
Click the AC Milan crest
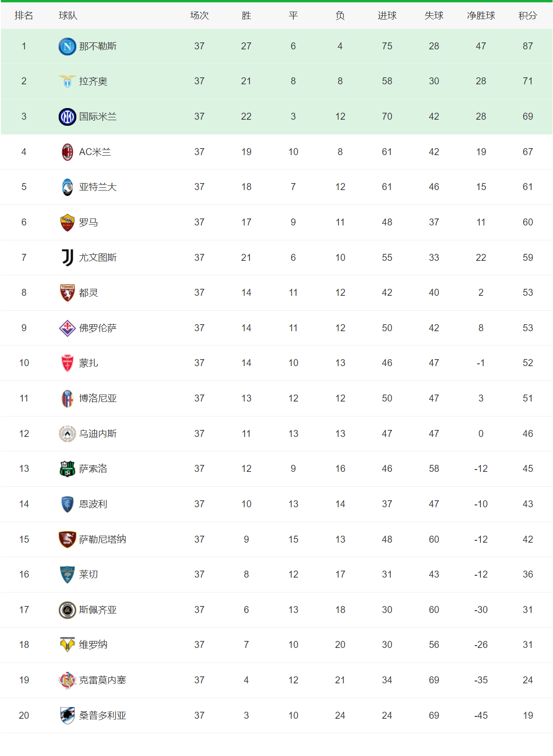coord(67,152)
